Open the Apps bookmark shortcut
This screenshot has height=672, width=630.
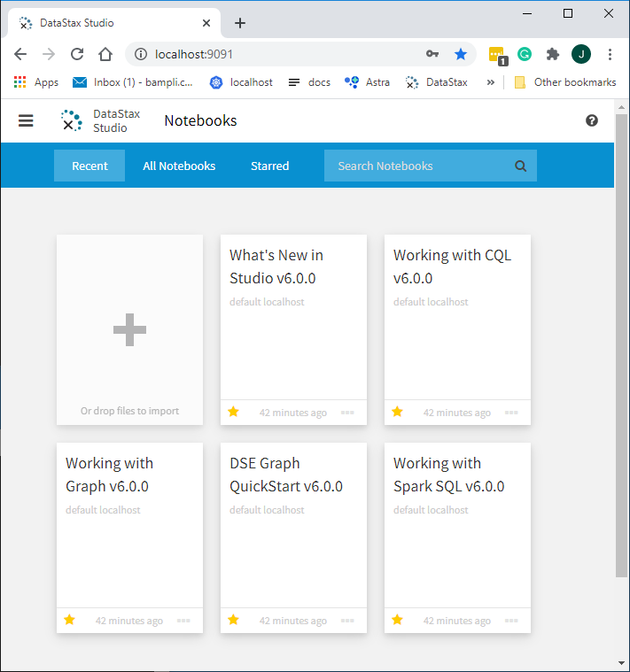(x=36, y=82)
